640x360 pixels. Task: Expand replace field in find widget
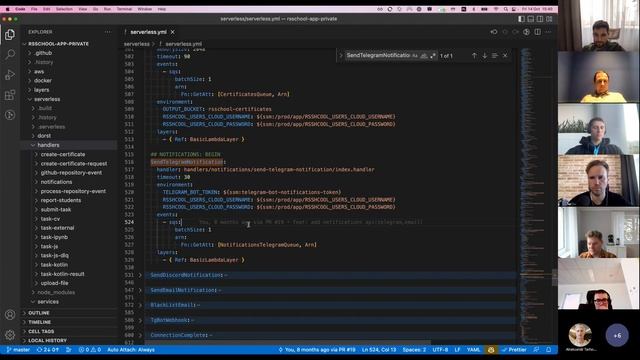point(341,56)
